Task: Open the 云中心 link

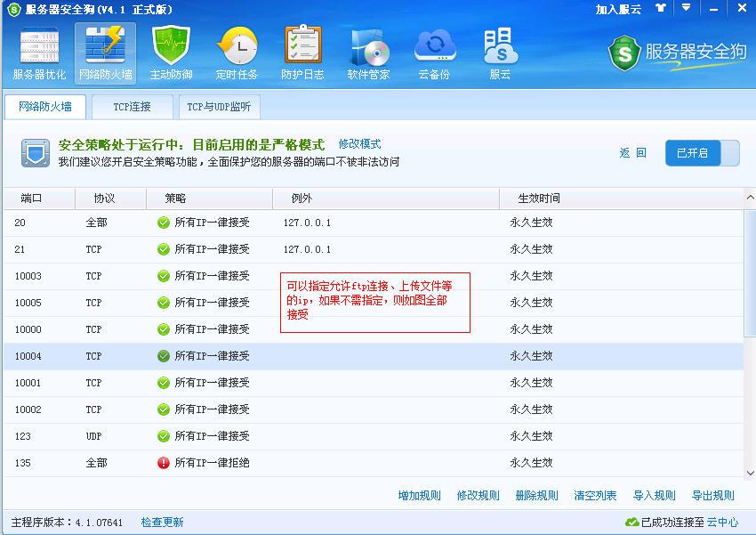Action: tap(722, 522)
